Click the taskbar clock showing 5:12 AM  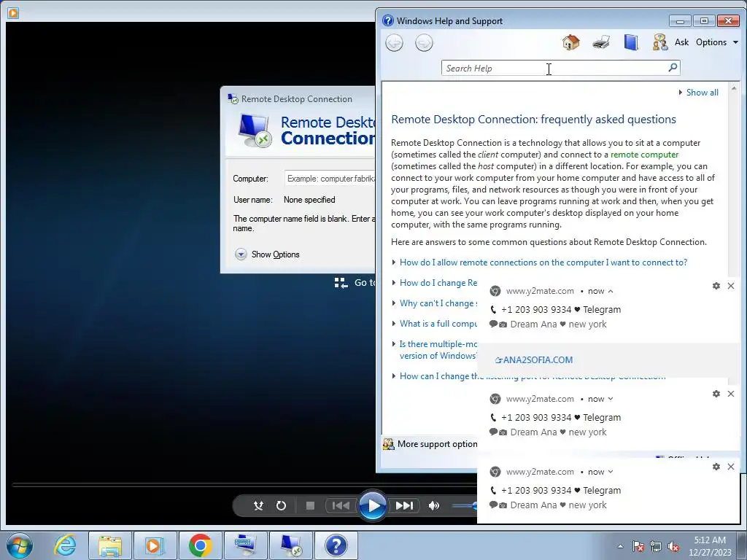click(710, 545)
